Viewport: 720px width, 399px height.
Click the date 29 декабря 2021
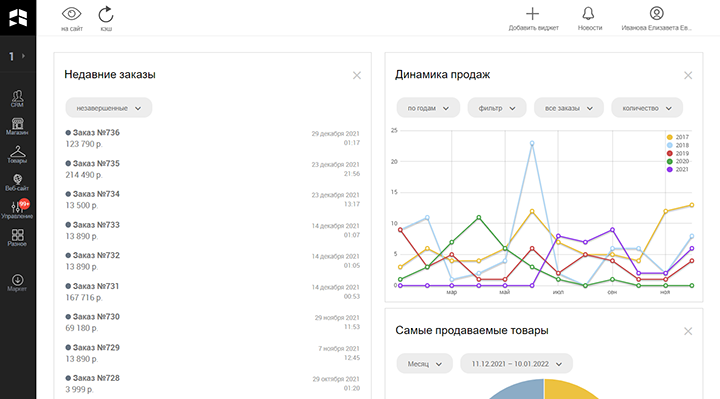click(x=336, y=134)
